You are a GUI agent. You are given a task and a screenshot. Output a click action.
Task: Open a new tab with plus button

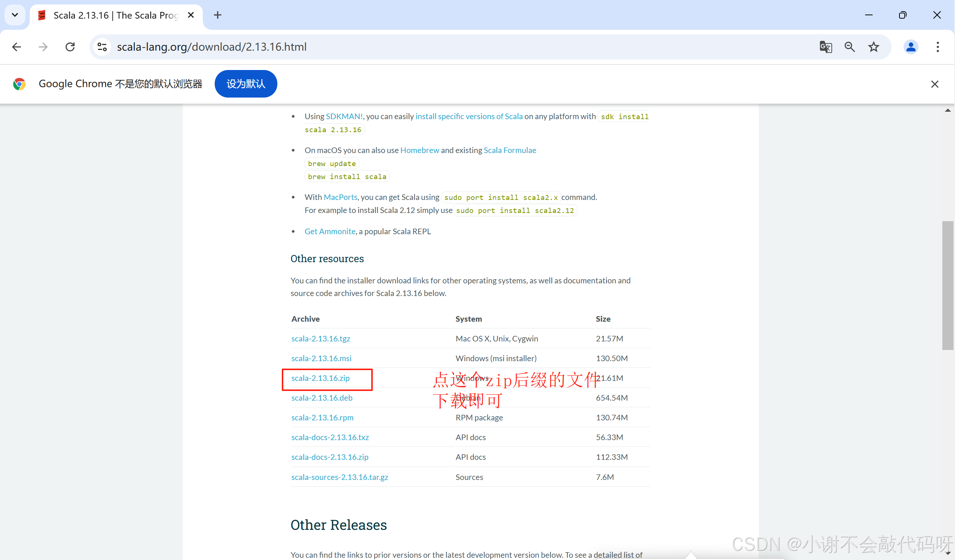(218, 15)
